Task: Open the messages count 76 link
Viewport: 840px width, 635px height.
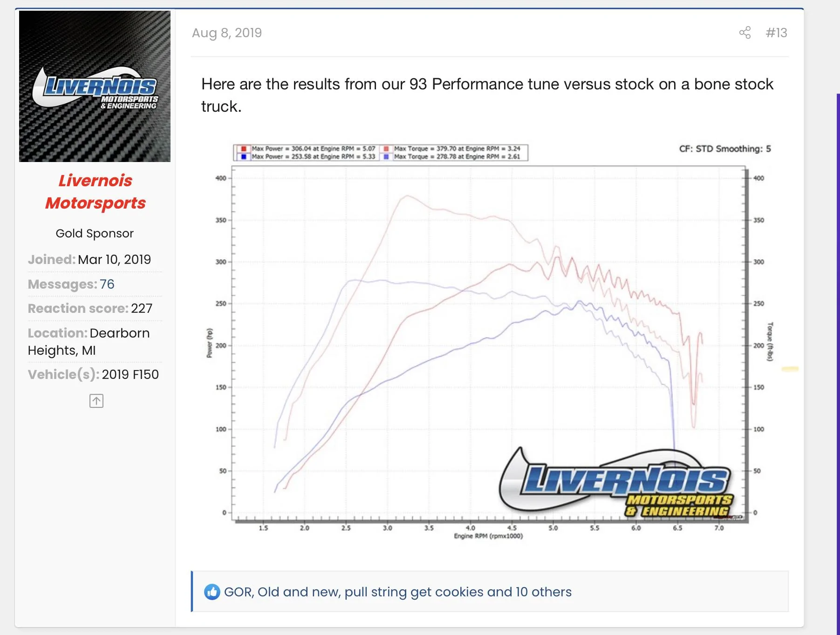Action: pyautogui.click(x=107, y=284)
